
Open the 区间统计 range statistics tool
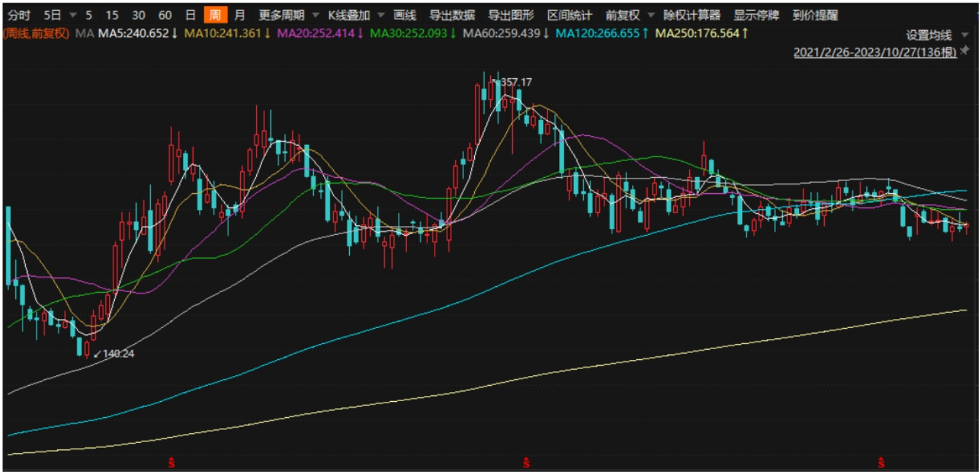click(x=570, y=15)
